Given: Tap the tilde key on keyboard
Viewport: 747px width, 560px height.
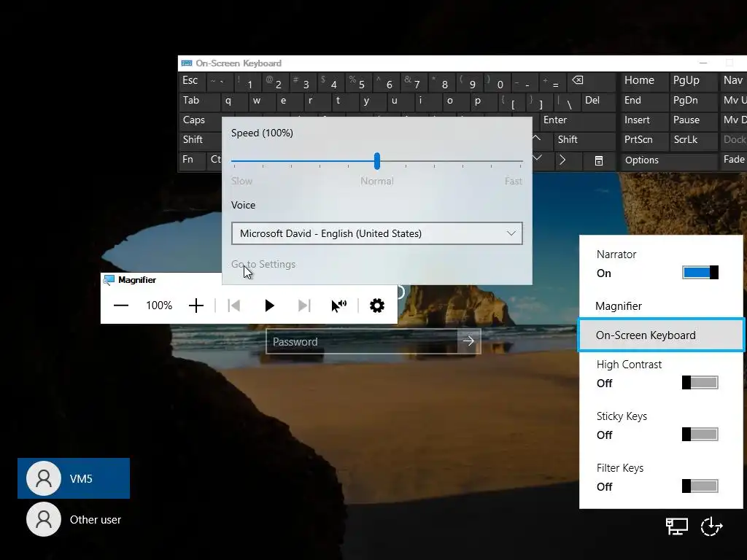Looking at the screenshot, I should 220,82.
